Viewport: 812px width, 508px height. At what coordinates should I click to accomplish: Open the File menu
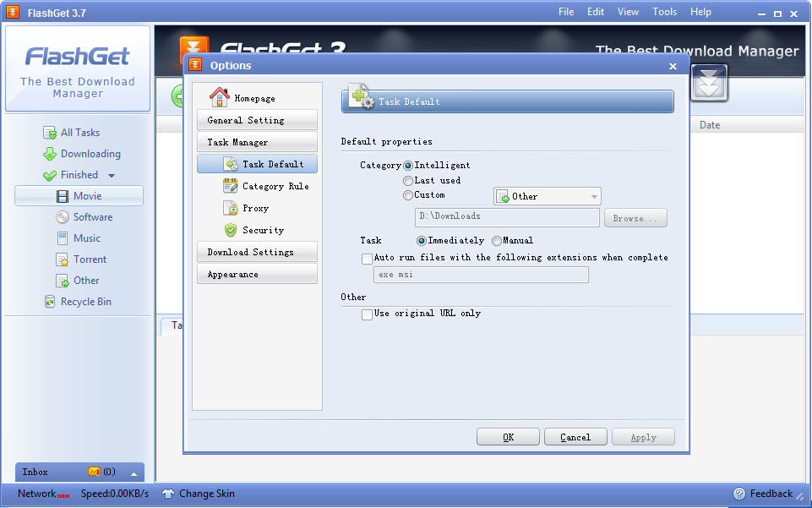(566, 11)
